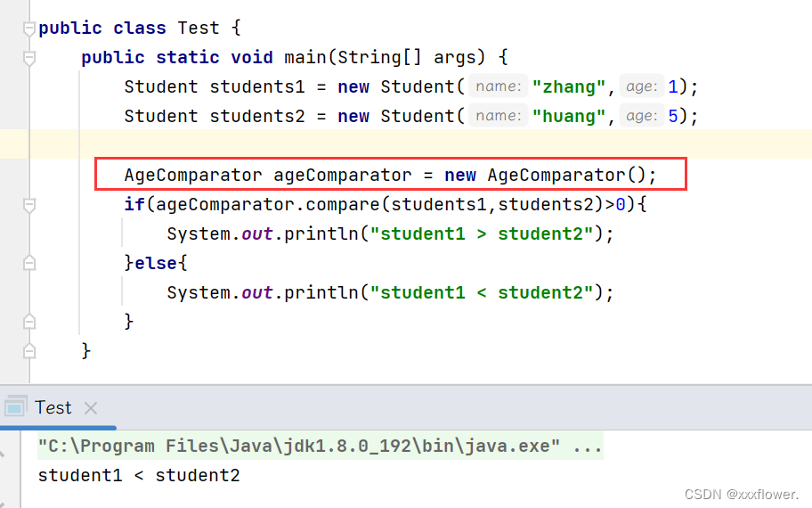Select the Test run tab
This screenshot has height=508, width=812.
click(53, 408)
